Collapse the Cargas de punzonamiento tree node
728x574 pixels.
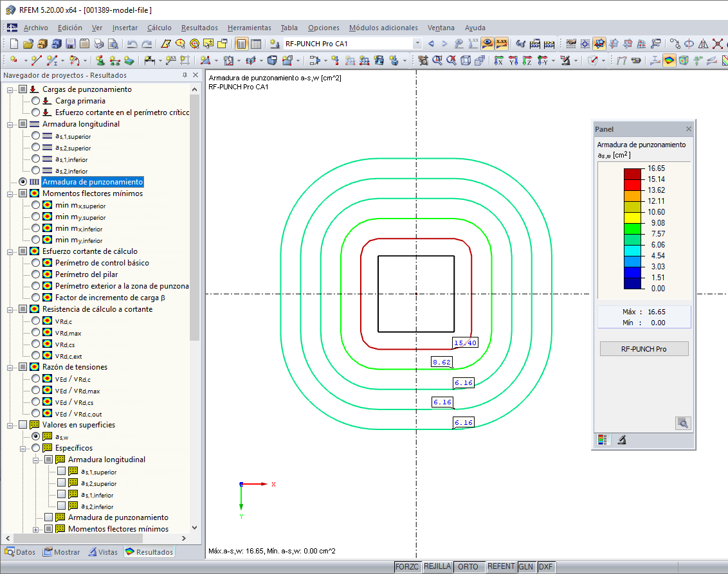10,89
